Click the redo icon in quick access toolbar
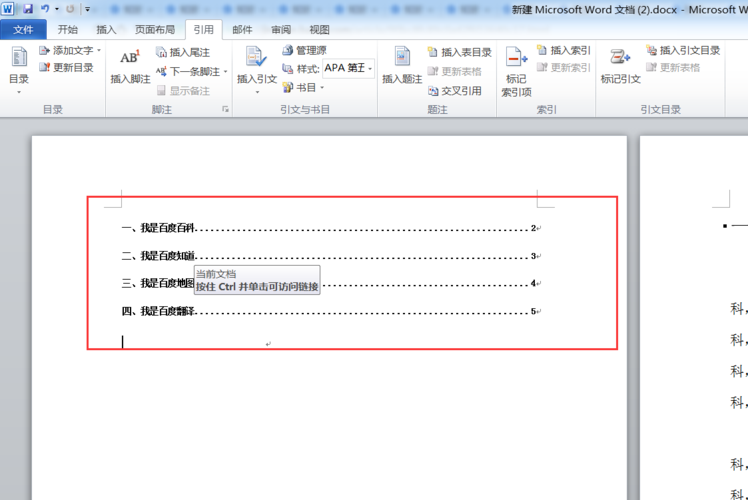 [70, 9]
